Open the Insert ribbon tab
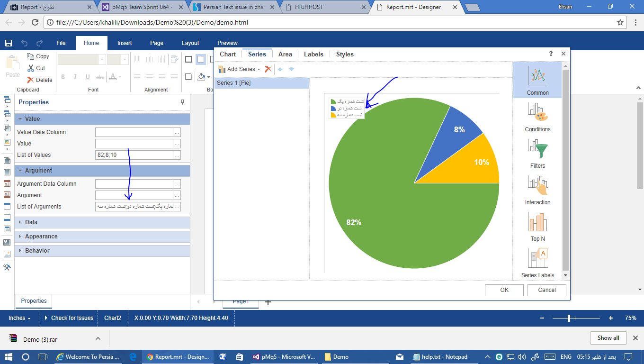Image resolution: width=644 pixels, height=364 pixels. click(x=125, y=43)
